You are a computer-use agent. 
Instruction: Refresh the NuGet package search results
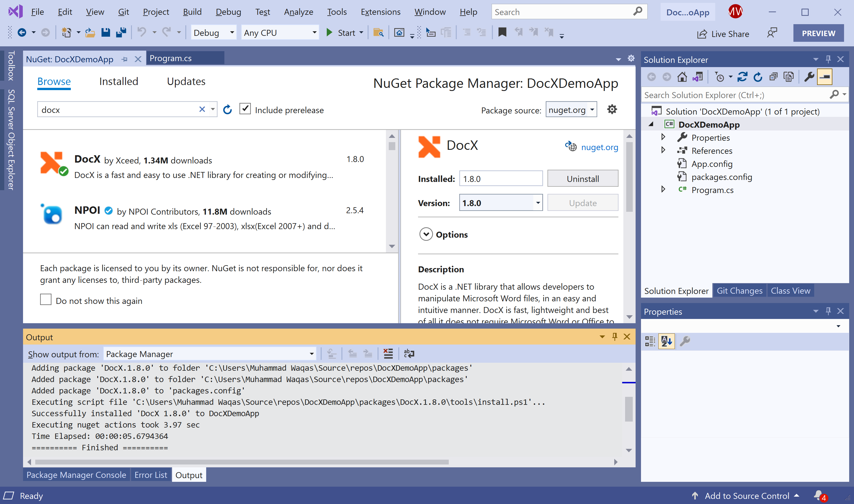[227, 110]
